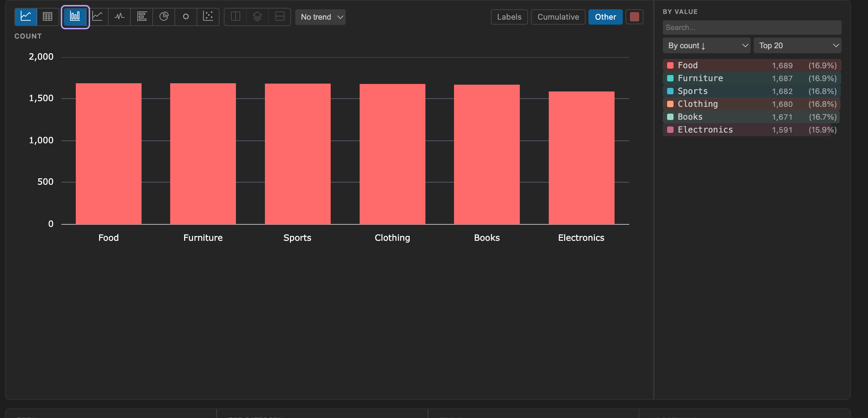Viewport: 868px width, 418px height.
Task: Click the Clothing orange color swatch
Action: [x=670, y=104]
